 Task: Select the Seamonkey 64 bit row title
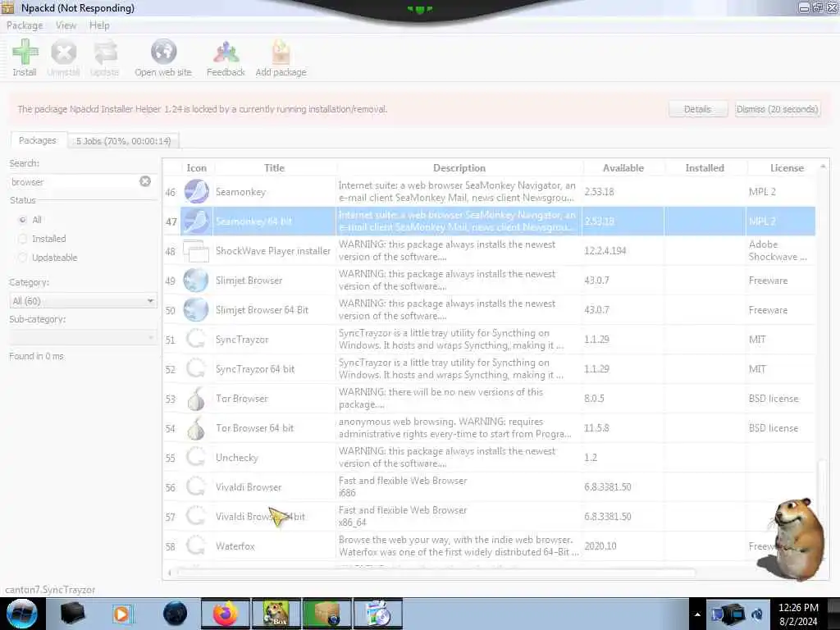pyautogui.click(x=253, y=221)
